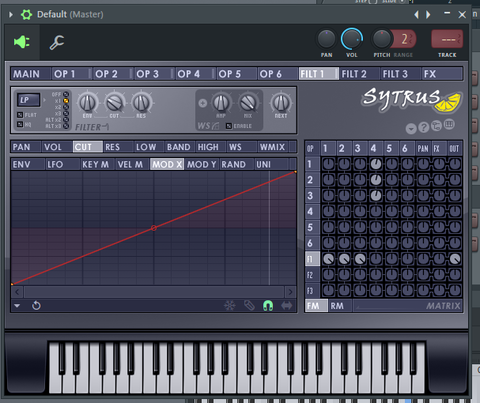Image resolution: width=480 pixels, height=403 pixels.
Task: Select the RES envelope target tab
Action: [x=118, y=147]
